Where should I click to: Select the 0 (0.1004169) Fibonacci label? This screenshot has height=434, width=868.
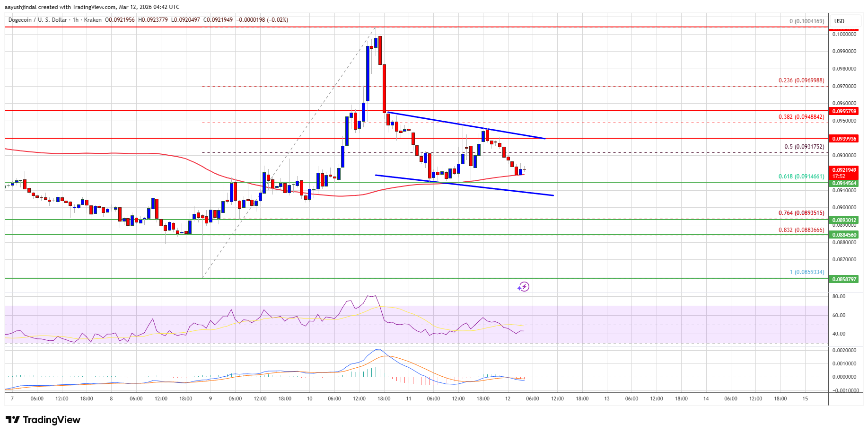(x=807, y=21)
